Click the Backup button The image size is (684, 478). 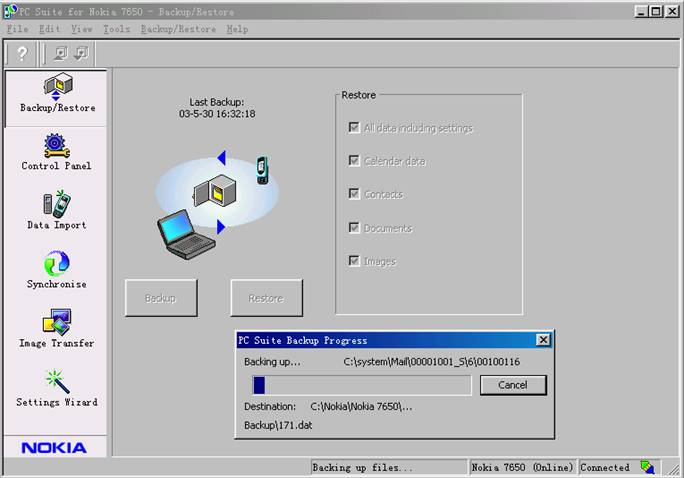161,298
